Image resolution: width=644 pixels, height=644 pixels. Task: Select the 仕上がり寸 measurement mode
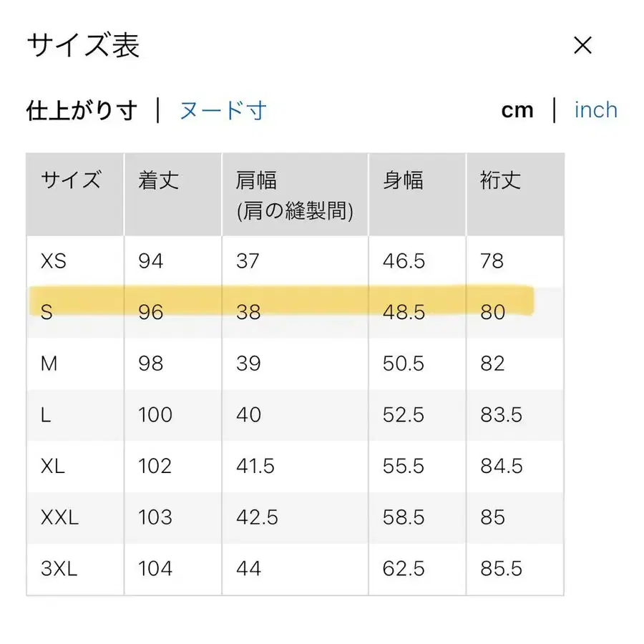coord(80,110)
